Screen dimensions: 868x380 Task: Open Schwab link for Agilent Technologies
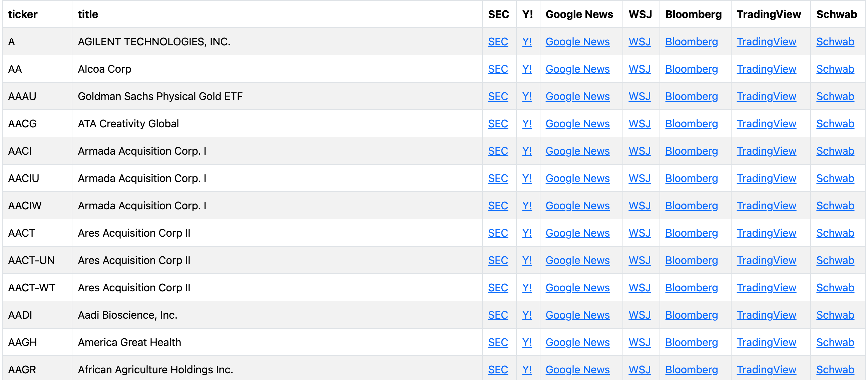pos(835,42)
